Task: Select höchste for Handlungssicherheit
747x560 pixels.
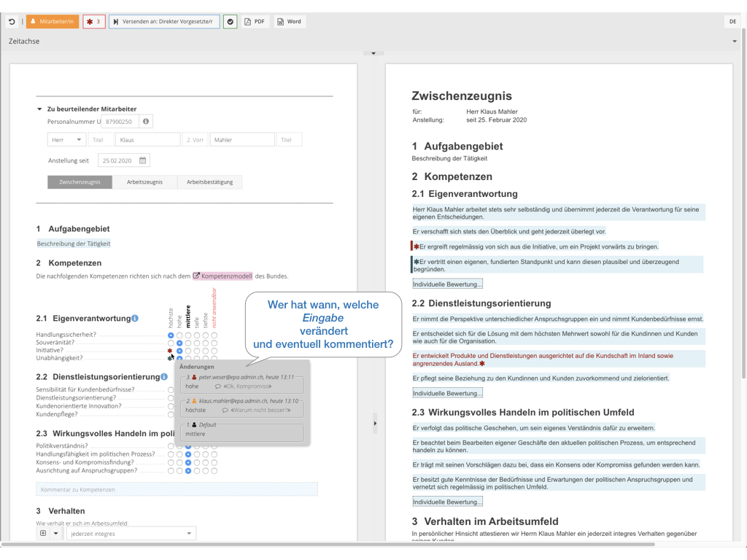Action: [x=171, y=335]
